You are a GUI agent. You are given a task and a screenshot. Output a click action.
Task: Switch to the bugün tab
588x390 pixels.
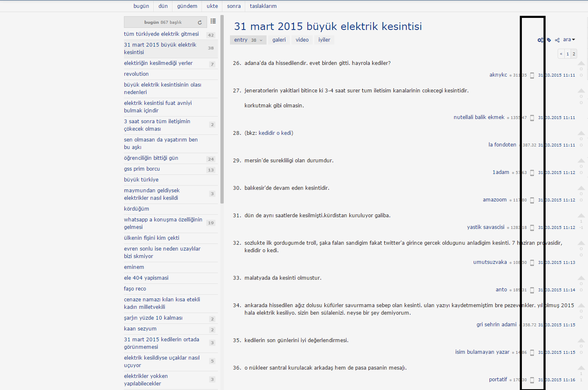click(x=141, y=6)
